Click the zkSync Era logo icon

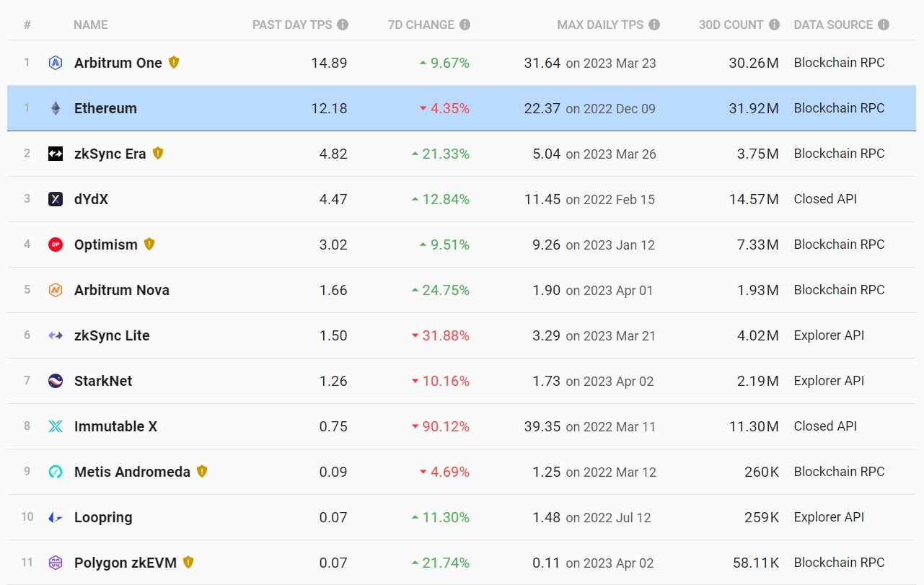56,154
